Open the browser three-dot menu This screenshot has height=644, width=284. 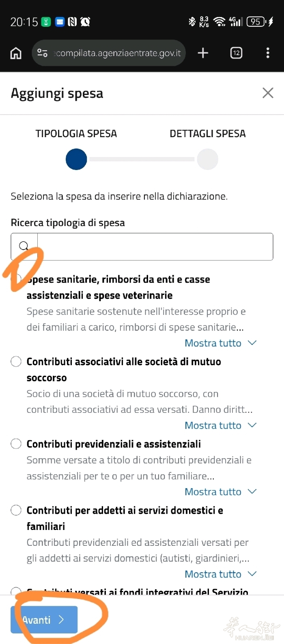[x=268, y=53]
